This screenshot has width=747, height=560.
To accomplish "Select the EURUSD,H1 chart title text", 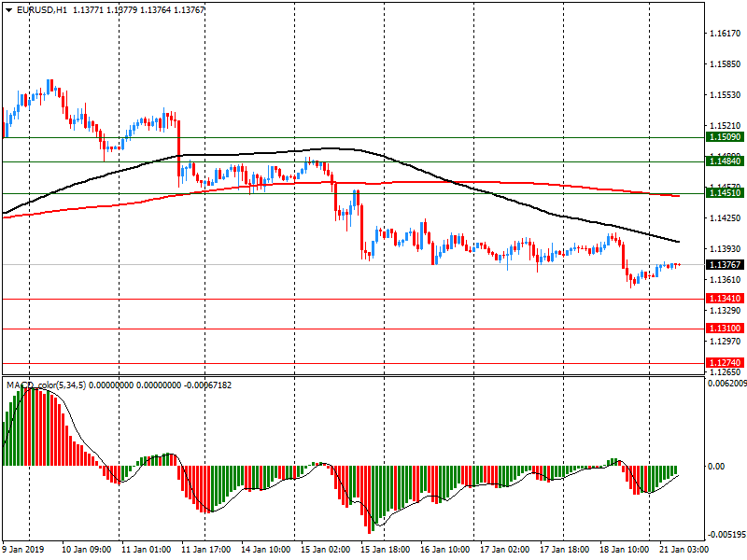I will (x=42, y=10).
